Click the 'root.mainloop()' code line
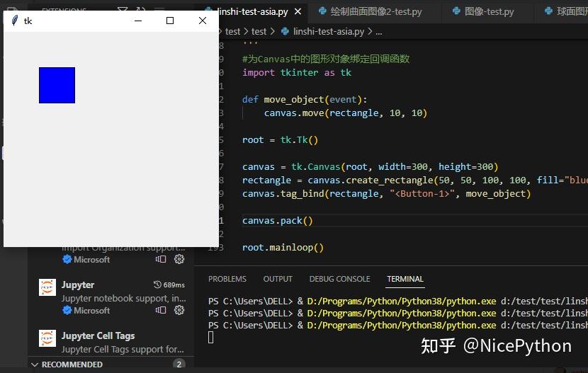The width and height of the screenshot is (588, 373). pos(283,248)
